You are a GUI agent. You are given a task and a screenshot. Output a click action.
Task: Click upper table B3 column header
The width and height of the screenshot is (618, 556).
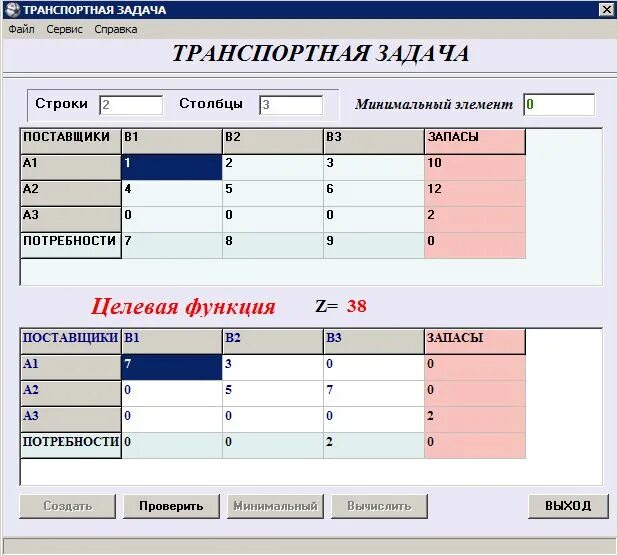pyautogui.click(x=374, y=141)
